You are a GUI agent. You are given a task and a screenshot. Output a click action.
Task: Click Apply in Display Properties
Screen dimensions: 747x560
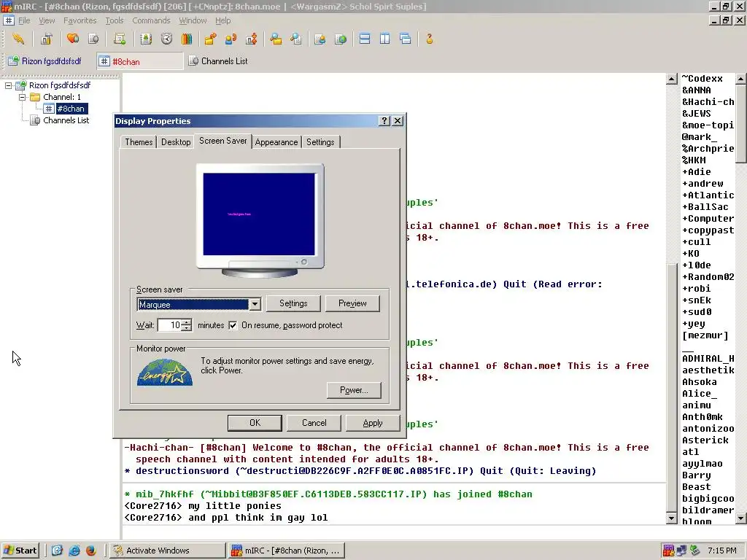(373, 423)
